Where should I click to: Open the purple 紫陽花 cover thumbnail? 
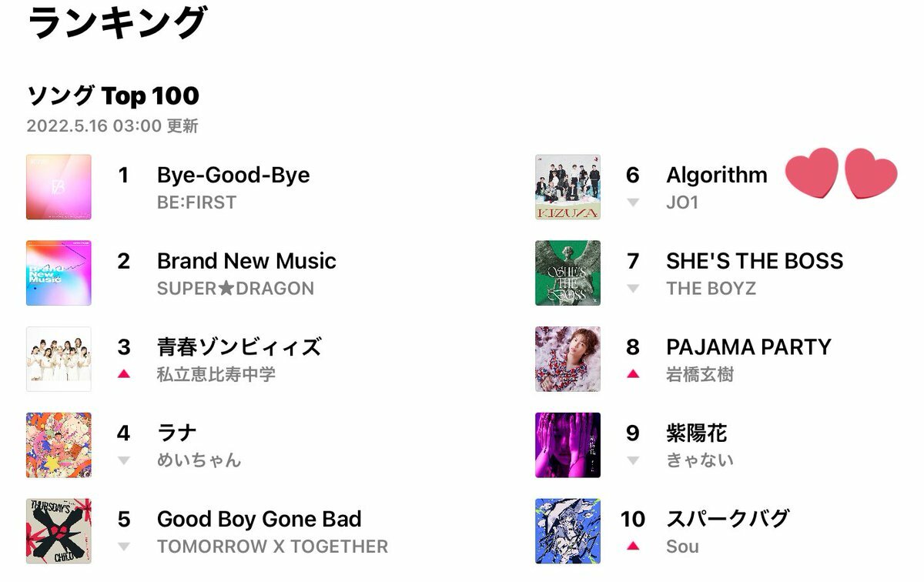(567, 446)
